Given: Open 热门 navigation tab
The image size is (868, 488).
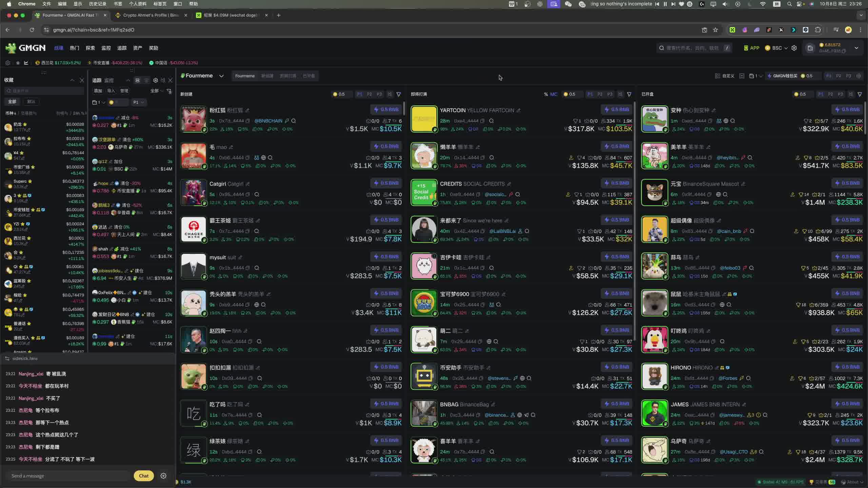Looking at the screenshot, I should (x=74, y=48).
